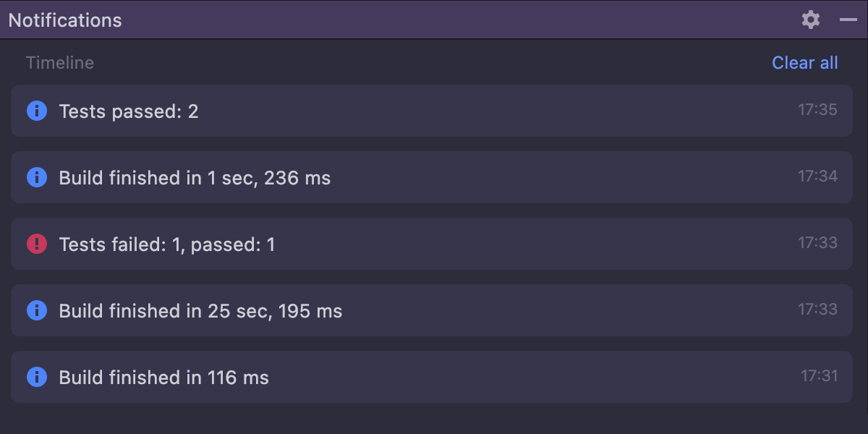Viewport: 868px width, 434px height.
Task: Select Build finished in 1 sec, 236 ms
Action: 195,178
